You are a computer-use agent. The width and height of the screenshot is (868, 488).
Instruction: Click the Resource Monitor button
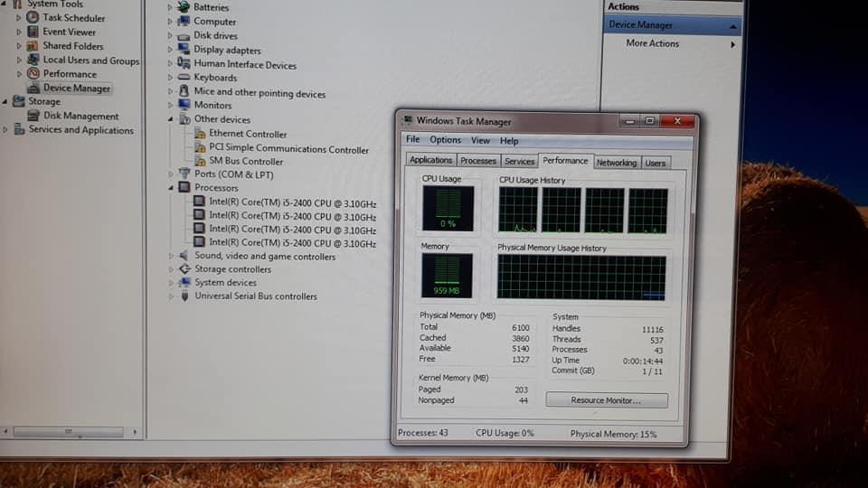606,400
